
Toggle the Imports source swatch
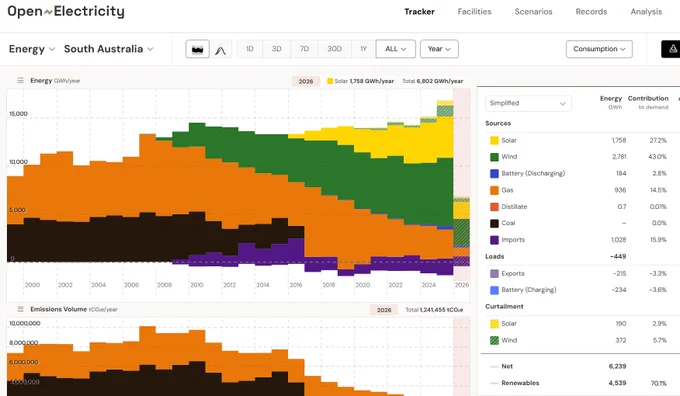coord(494,240)
